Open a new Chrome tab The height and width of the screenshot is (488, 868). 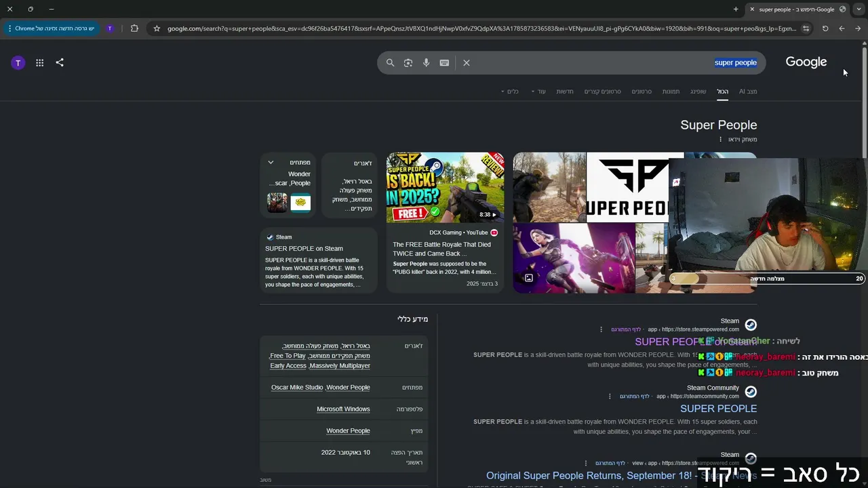736,9
